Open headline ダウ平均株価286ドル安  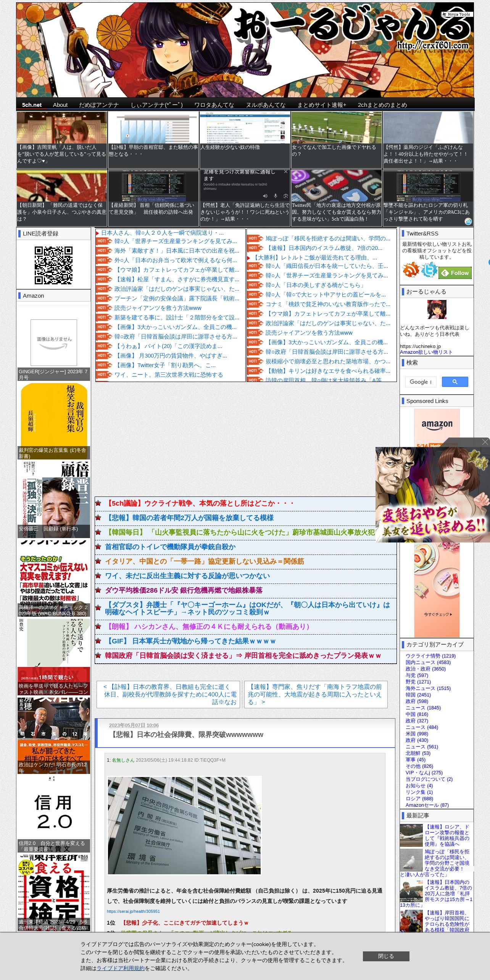point(184,590)
